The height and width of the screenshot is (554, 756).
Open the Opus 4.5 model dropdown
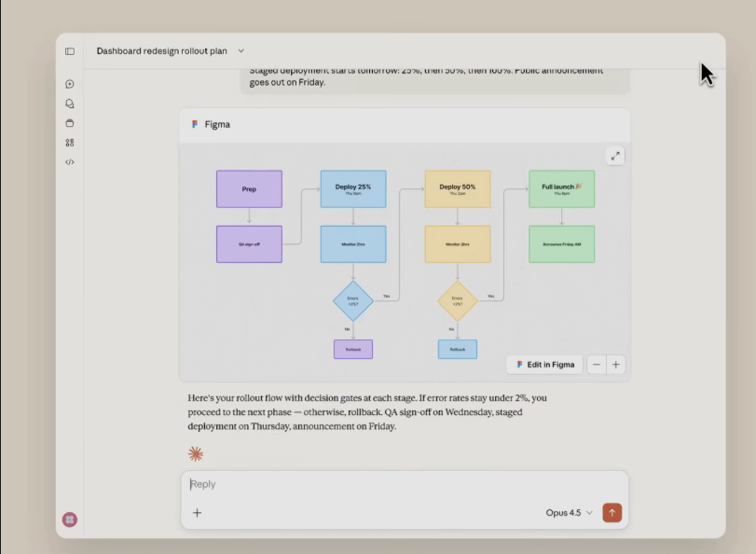[564, 512]
